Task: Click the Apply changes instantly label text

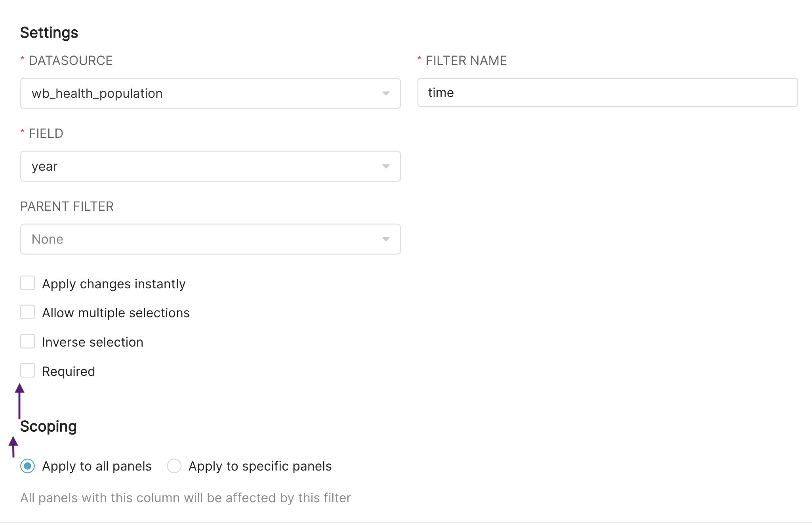Action: pos(114,284)
